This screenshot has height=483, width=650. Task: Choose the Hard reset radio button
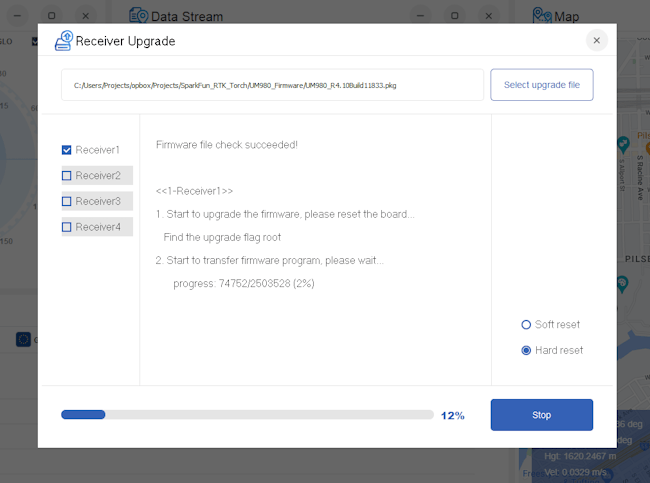[x=526, y=351]
